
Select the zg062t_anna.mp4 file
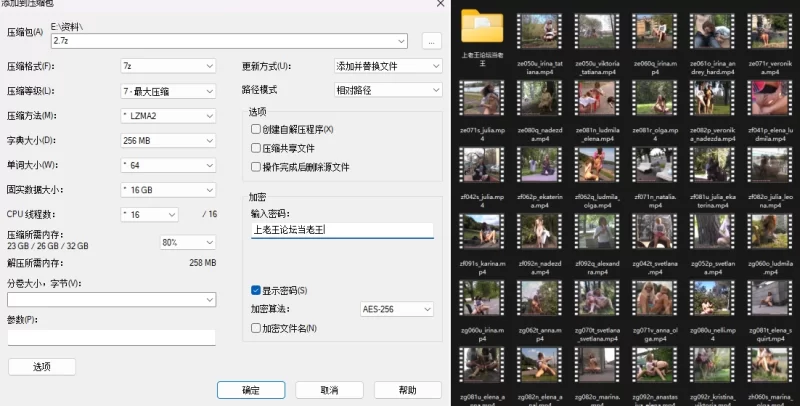pyautogui.click(x=539, y=298)
